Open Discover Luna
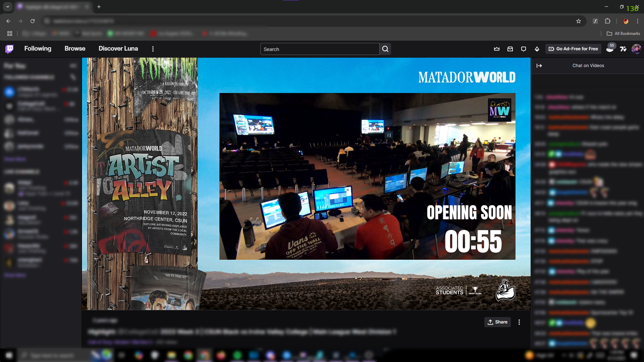 point(118,49)
